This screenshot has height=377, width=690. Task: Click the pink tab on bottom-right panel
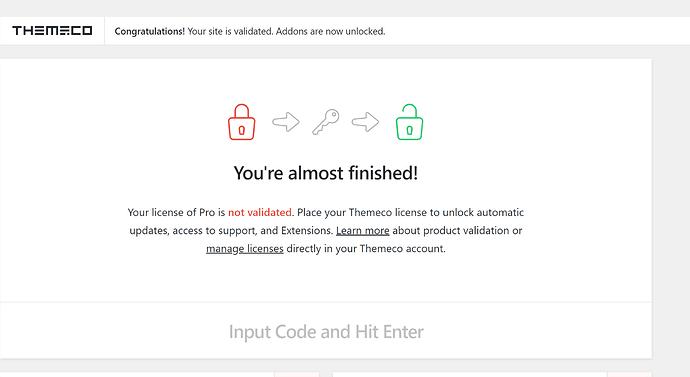[629, 374]
